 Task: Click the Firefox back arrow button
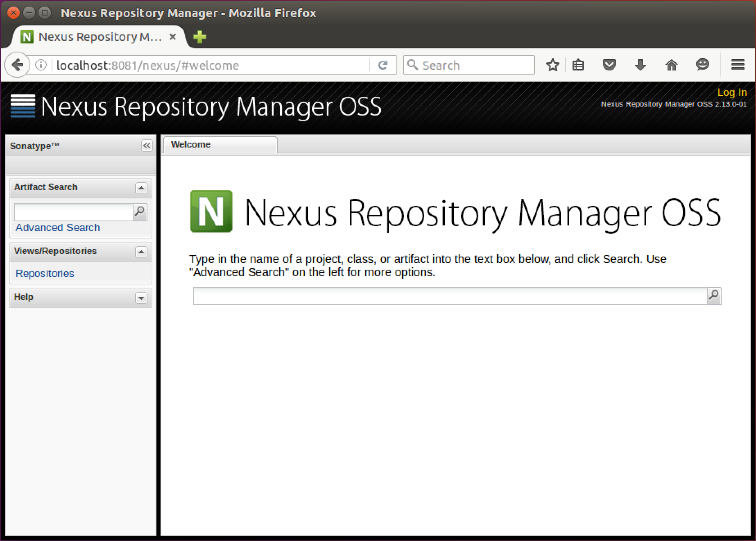point(17,65)
